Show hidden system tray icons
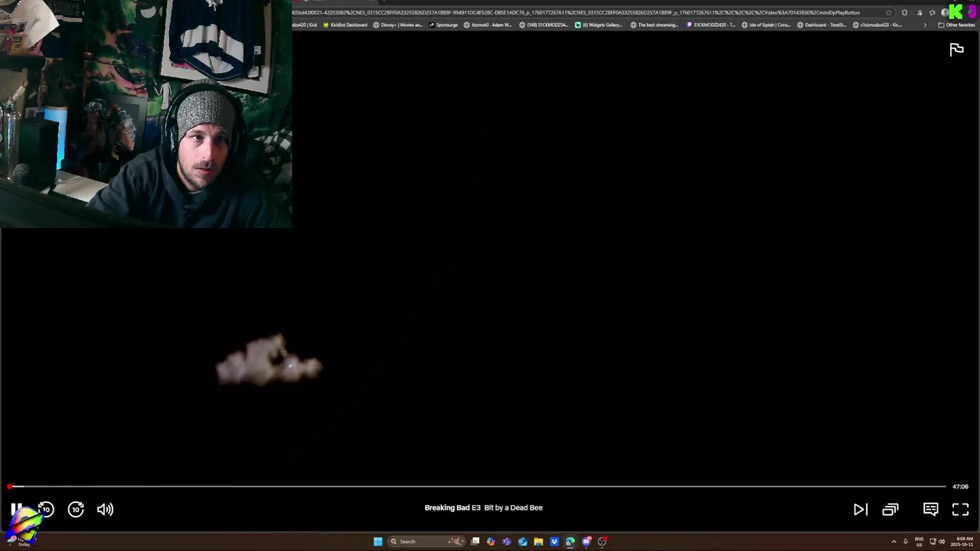The height and width of the screenshot is (551, 980). 893,541
